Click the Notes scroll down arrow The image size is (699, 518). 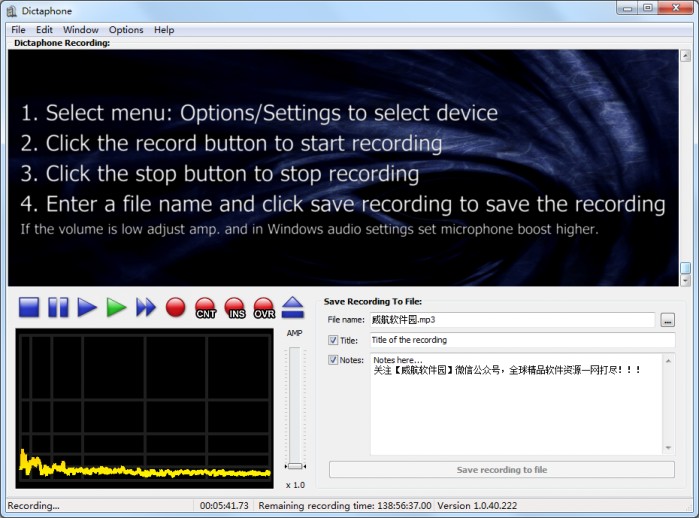click(x=668, y=448)
